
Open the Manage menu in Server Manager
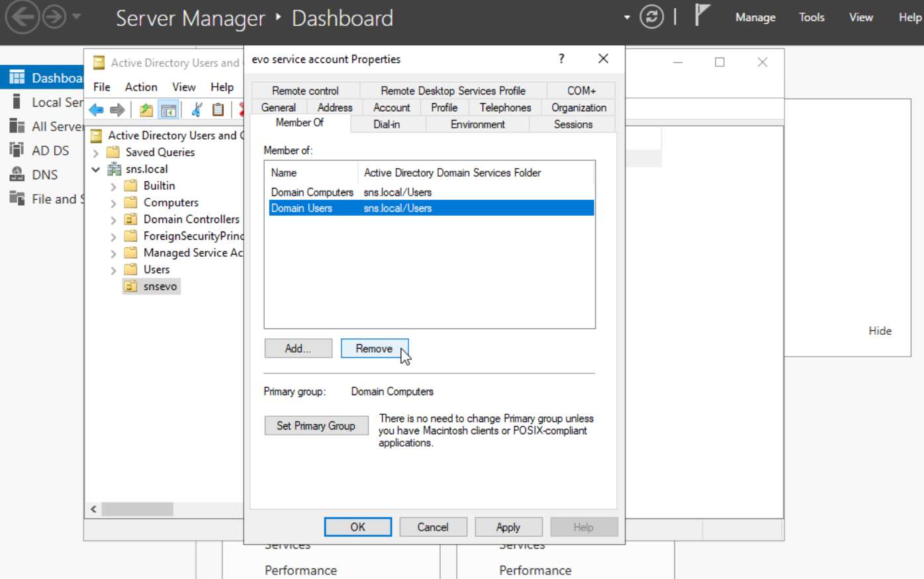click(755, 17)
